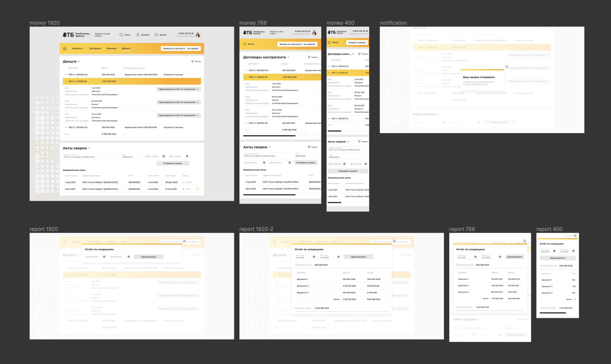This screenshot has height=364, width=611.
Task: Expand contract ТБ/С-С- 06/2021-2/ч in money 1920
Action: tap(66, 127)
